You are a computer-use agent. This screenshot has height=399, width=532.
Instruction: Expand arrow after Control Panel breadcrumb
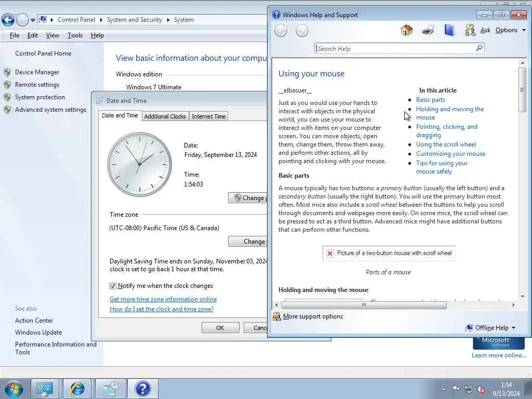(x=101, y=20)
